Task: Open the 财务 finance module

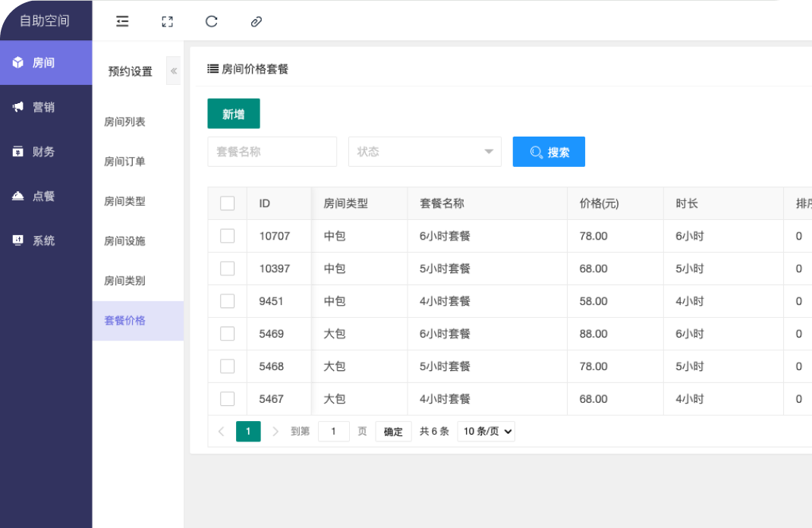Action: 46,152
